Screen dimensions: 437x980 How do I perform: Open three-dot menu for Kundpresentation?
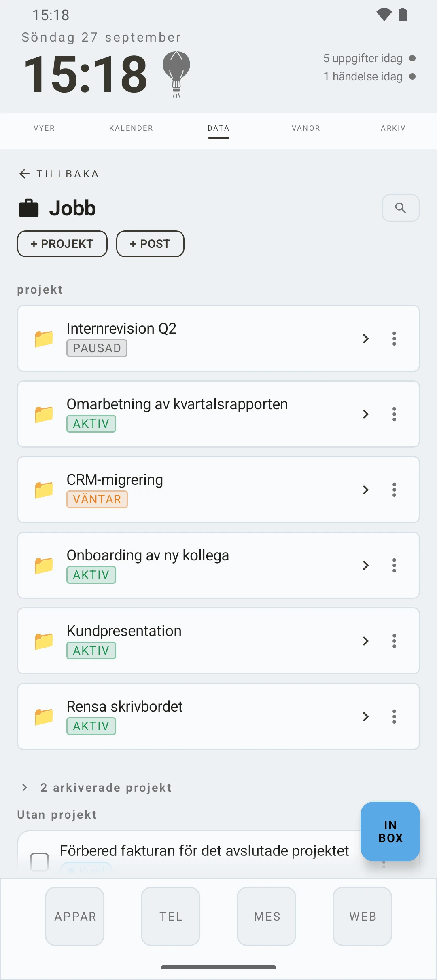point(394,641)
